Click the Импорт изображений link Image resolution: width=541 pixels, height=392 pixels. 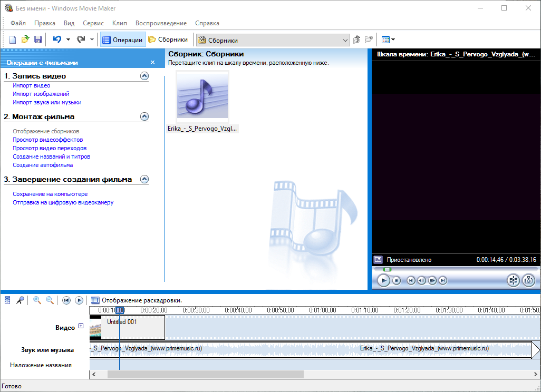point(41,94)
